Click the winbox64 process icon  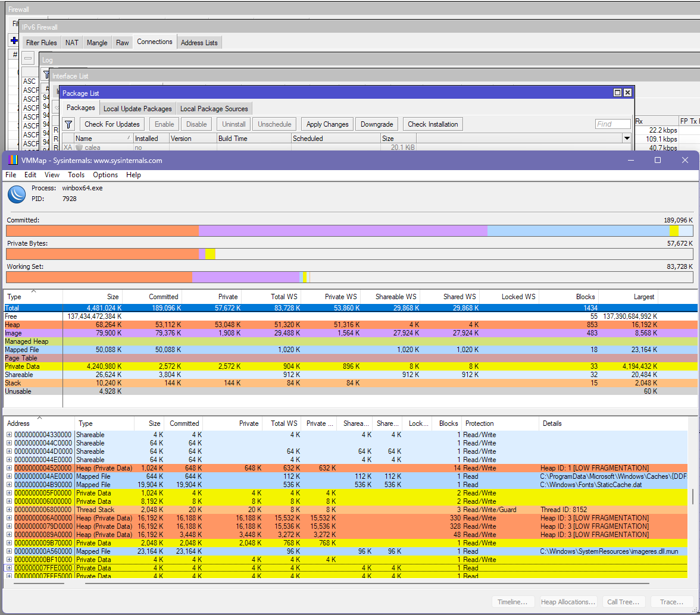[17, 194]
